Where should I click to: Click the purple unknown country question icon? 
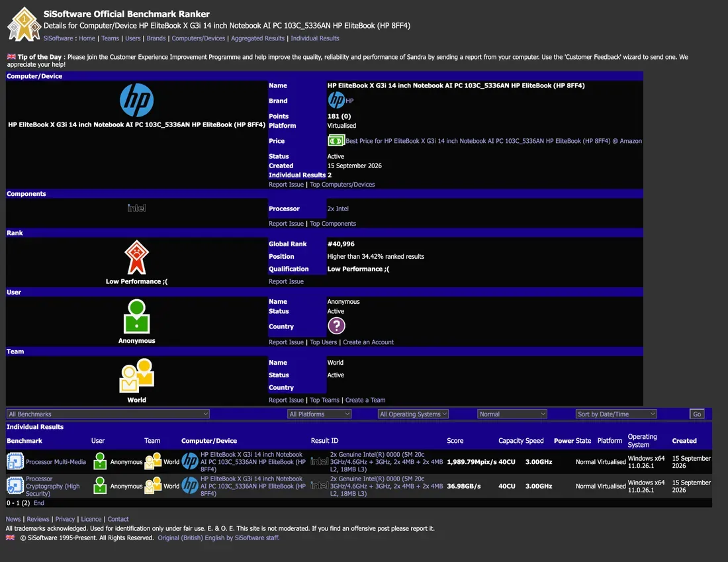coord(336,326)
